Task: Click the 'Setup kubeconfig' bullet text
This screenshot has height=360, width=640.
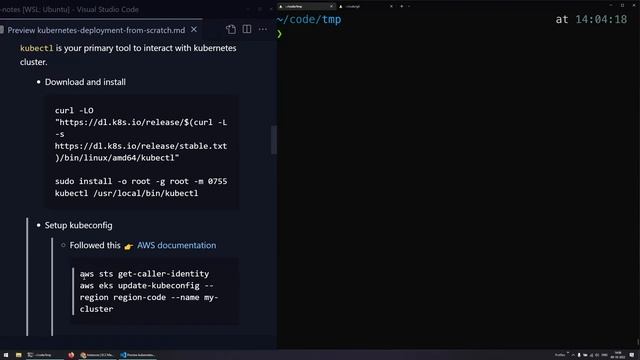Action: [78, 225]
